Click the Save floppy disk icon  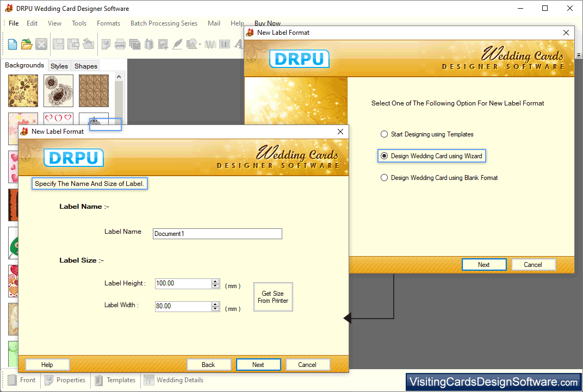click(x=58, y=44)
